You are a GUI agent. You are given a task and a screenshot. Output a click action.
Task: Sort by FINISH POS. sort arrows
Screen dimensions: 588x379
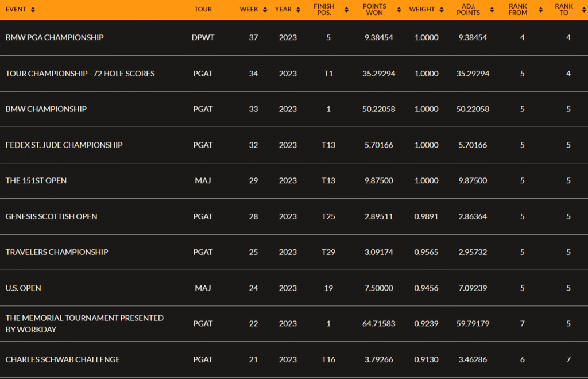346,10
